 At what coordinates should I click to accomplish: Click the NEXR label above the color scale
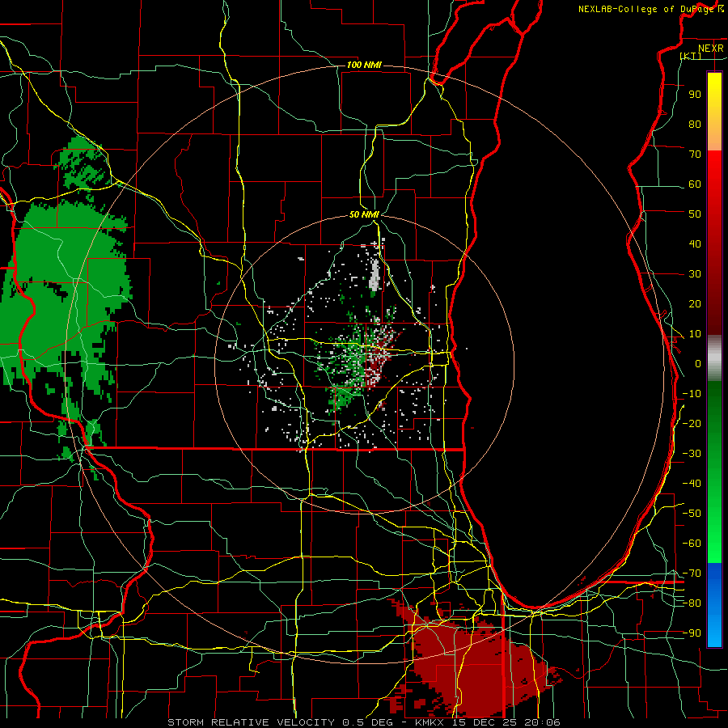pos(711,49)
